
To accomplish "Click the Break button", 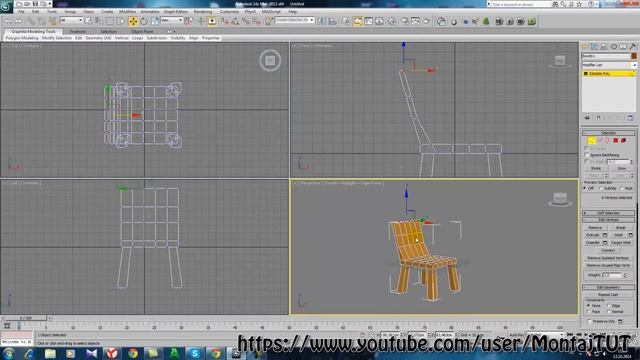I will [621, 227].
